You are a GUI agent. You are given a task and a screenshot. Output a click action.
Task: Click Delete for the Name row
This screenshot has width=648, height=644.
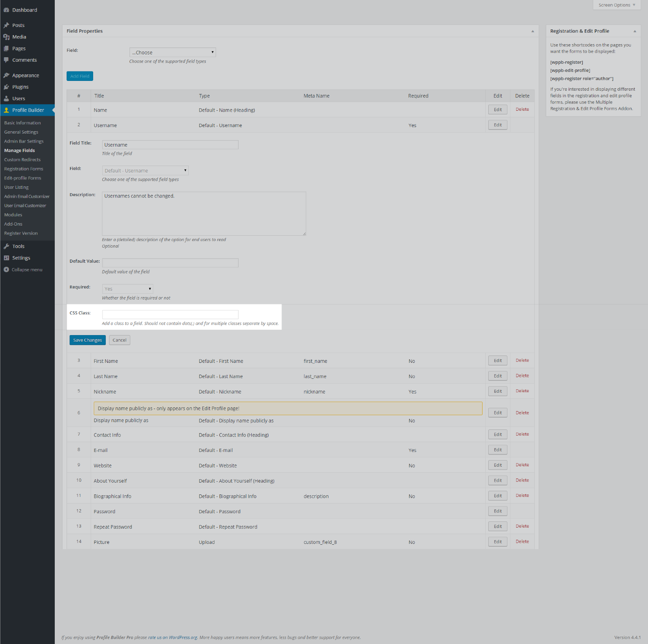click(522, 110)
